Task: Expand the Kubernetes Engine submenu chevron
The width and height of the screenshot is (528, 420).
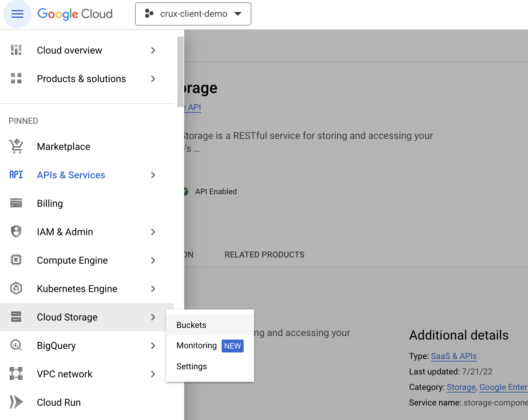Action: pyautogui.click(x=153, y=289)
